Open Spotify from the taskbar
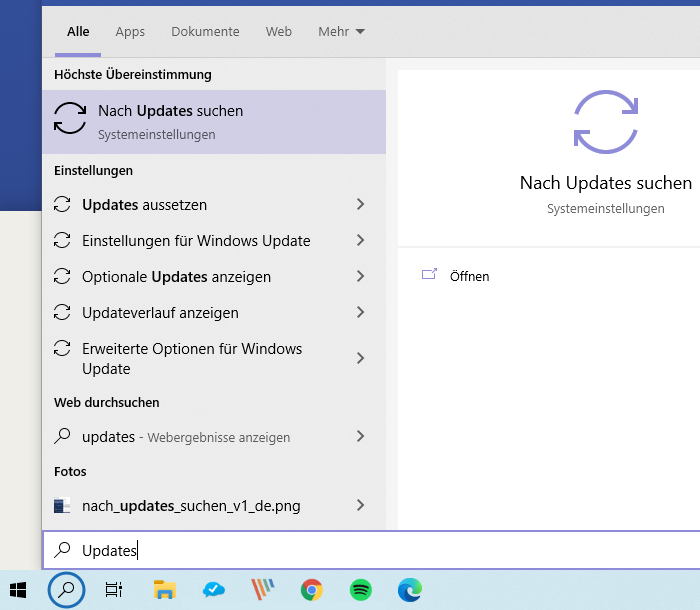Screen dimensions: 700x610 pos(361,590)
